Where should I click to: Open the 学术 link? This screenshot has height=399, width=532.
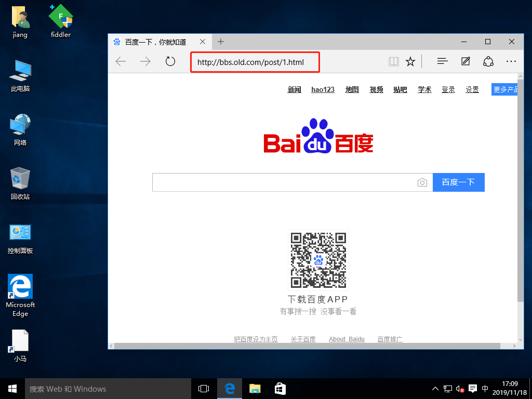(x=424, y=89)
